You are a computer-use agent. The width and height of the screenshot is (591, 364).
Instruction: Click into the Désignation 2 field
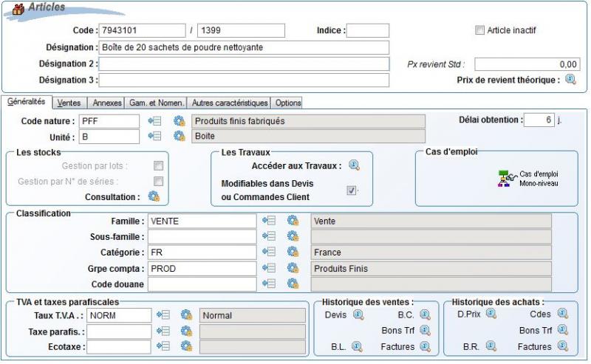(x=244, y=63)
